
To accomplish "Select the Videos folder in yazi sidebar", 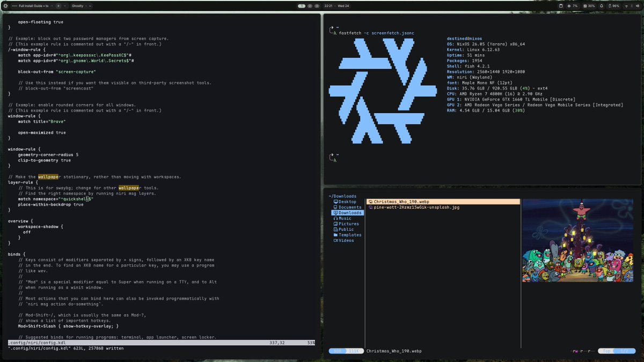I will tap(343, 240).
